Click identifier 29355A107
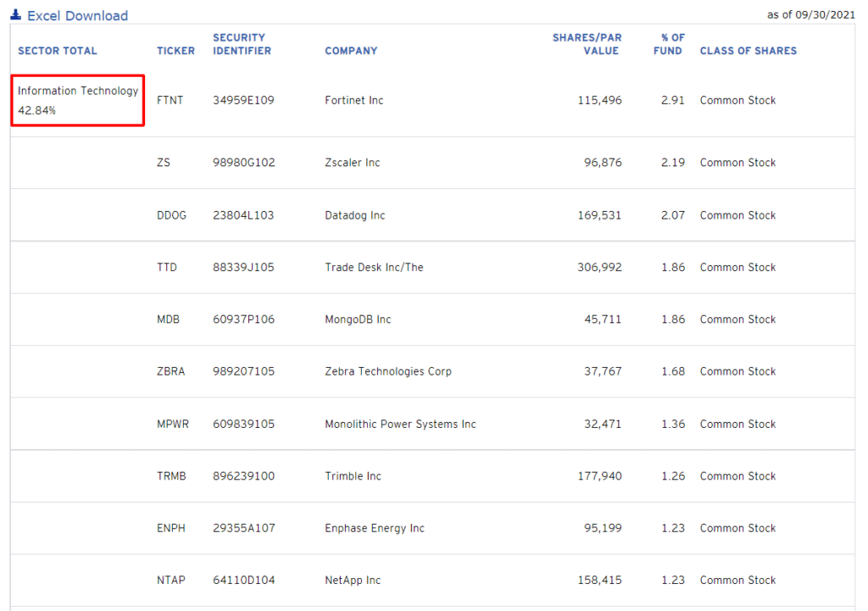 243,528
